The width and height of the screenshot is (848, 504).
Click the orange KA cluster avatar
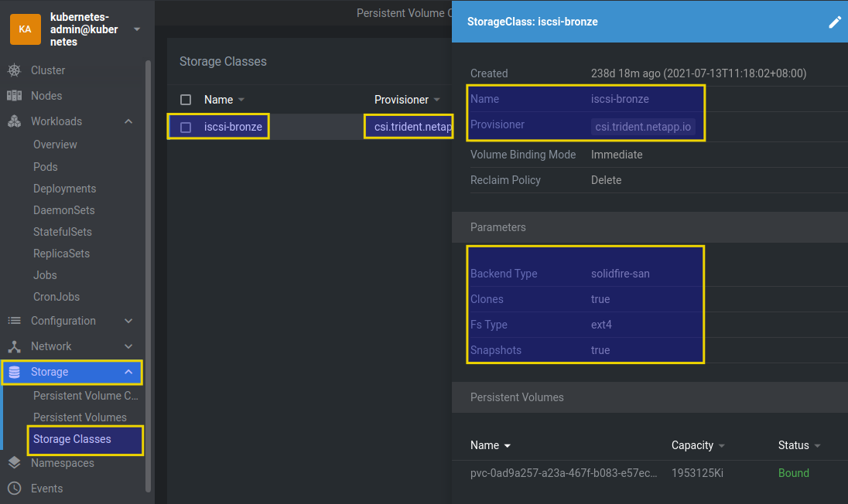25,29
